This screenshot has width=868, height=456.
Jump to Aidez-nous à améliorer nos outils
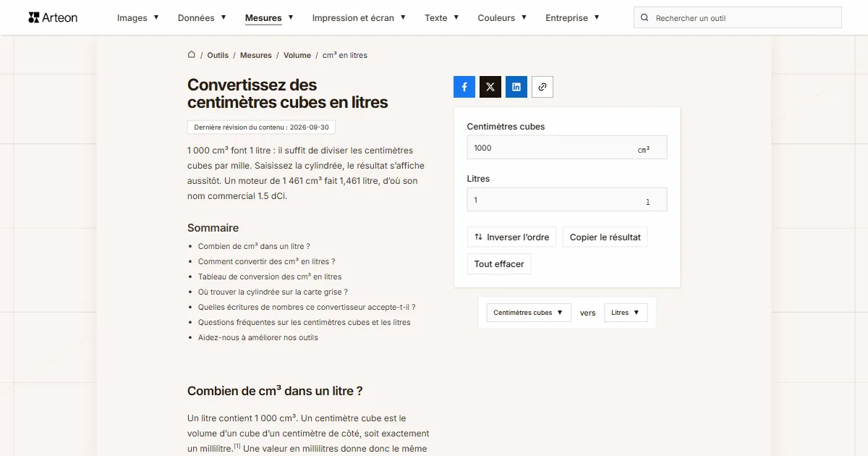(258, 337)
